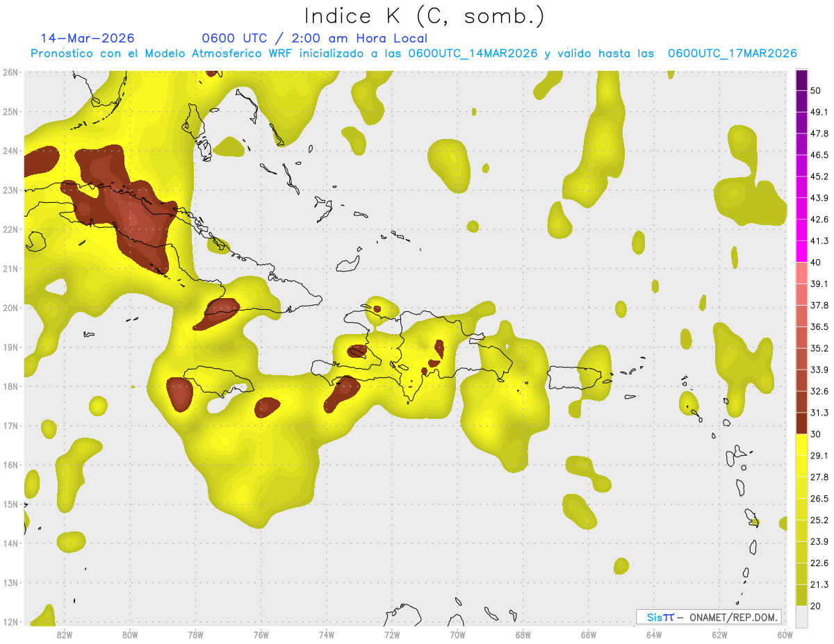Click the "22N" latitude label
The width and height of the screenshot is (834, 644).
click(x=10, y=229)
